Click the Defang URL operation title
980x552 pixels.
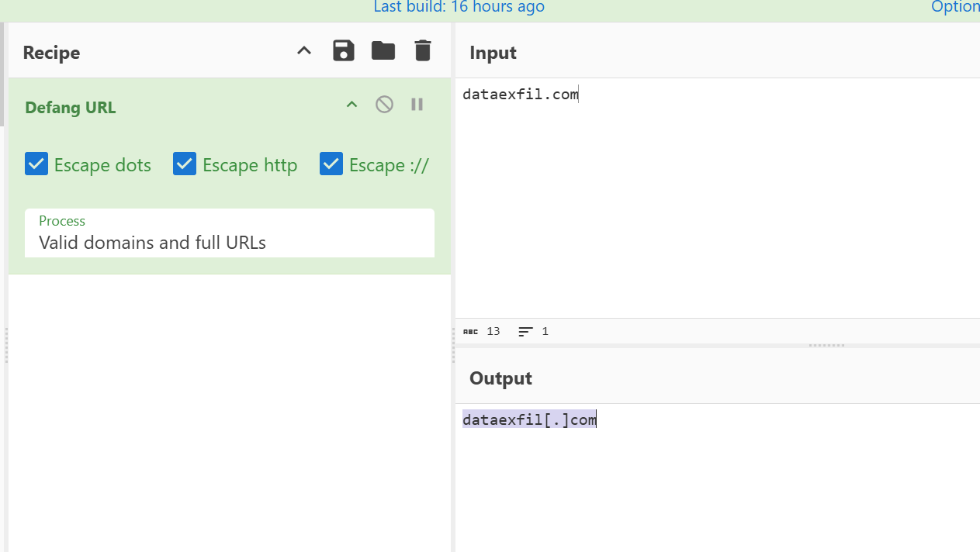tap(71, 108)
